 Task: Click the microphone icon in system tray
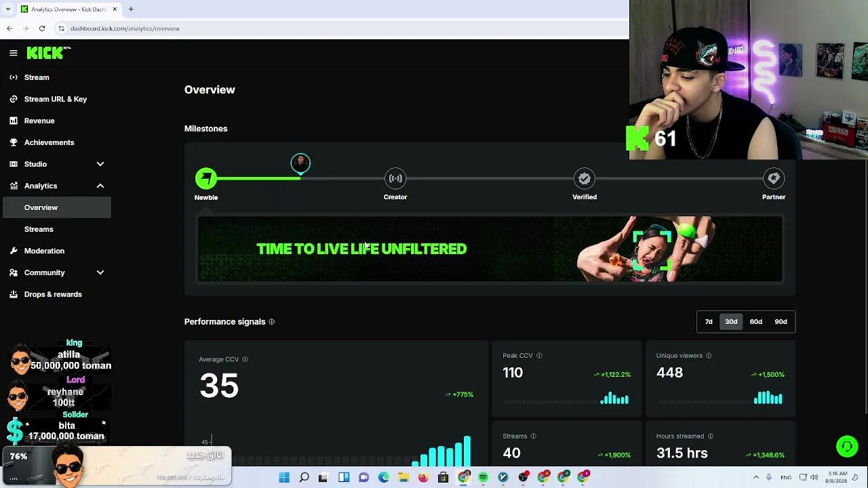coord(769,478)
